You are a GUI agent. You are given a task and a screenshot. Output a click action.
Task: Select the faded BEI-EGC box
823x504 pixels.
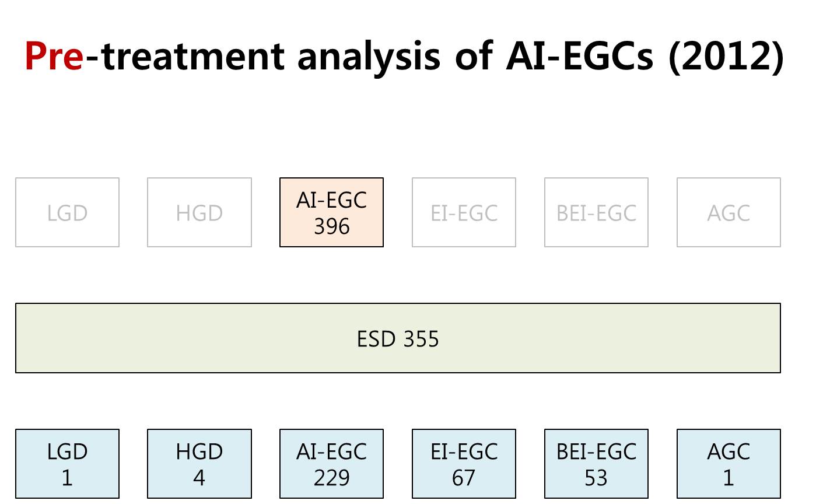[596, 212]
